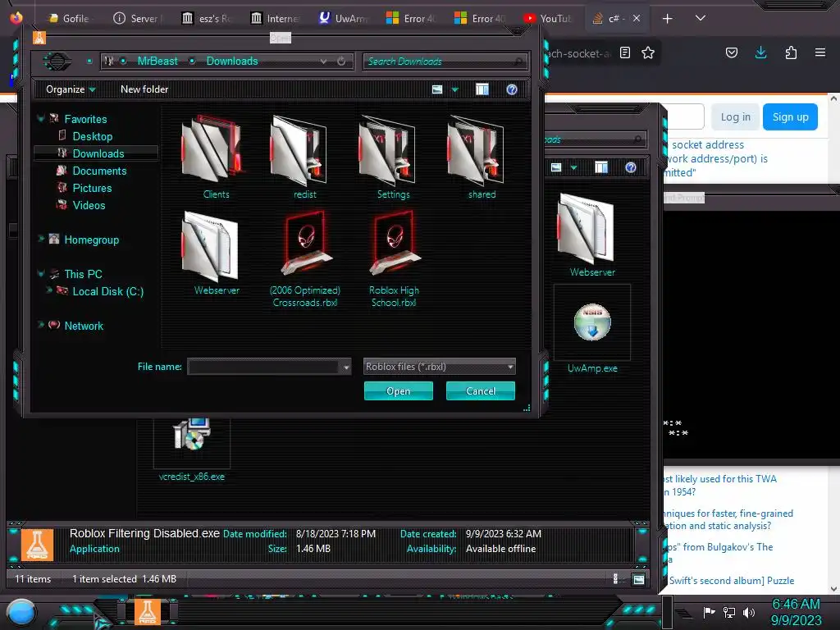
Task: Collapse the This PC tree node
Action: (41, 274)
